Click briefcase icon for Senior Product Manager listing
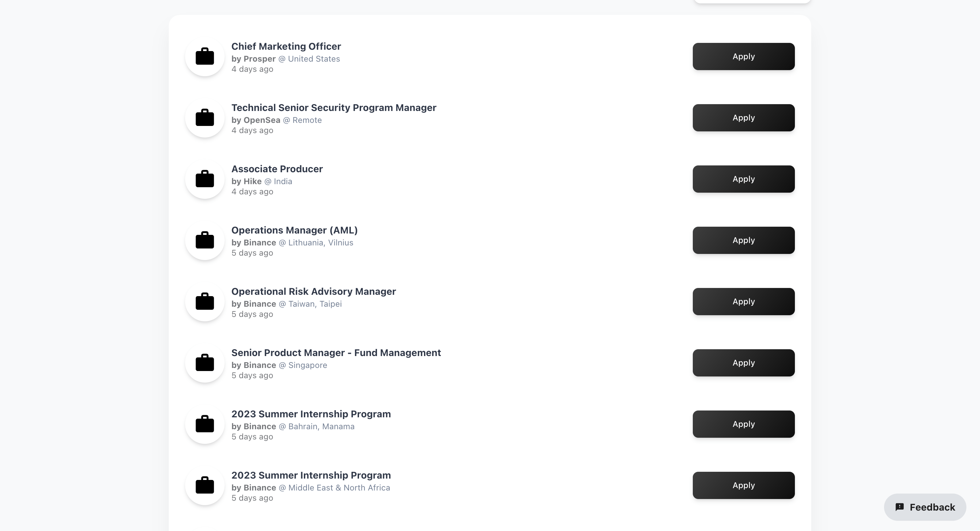Viewport: 980px width, 531px height. [205, 363]
